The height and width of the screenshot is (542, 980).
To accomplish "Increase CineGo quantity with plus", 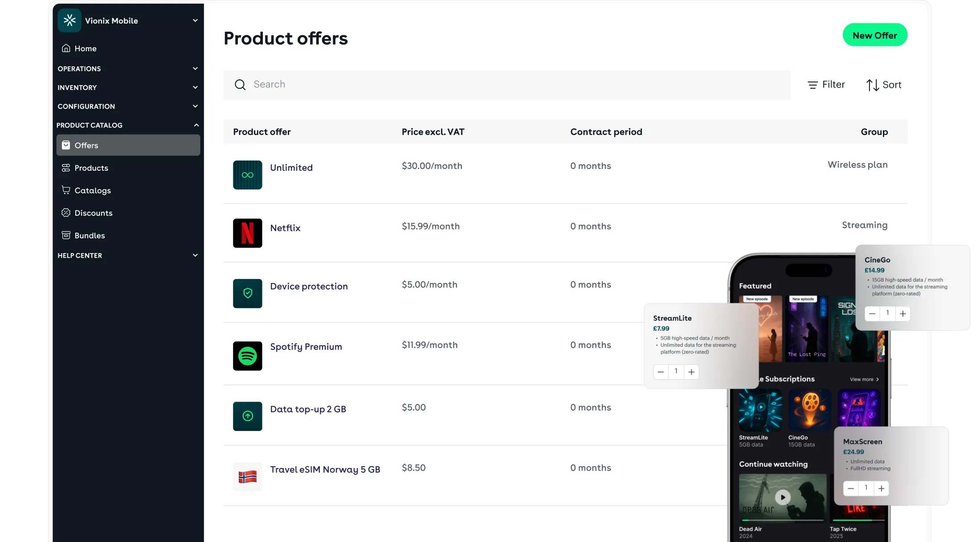I will coord(903,314).
